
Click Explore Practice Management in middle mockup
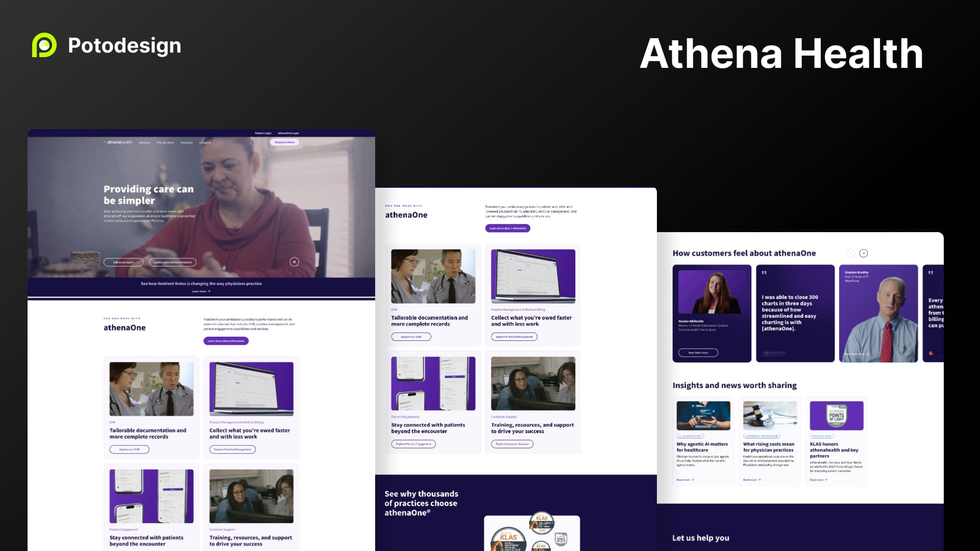click(x=514, y=337)
